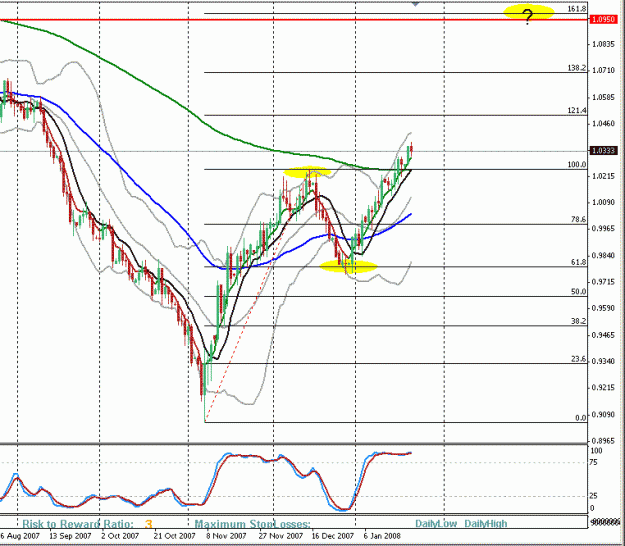625x546 pixels.
Task: Click the 0.8965 price axis value
Action: pyautogui.click(x=603, y=441)
